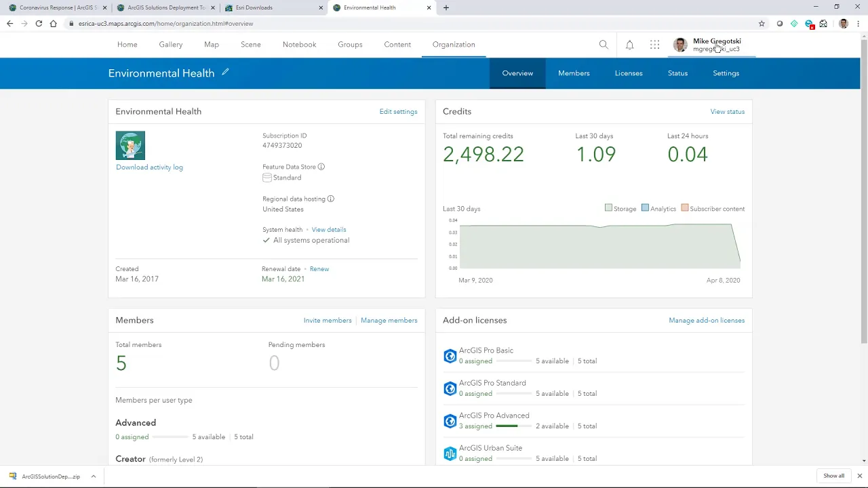Click ArcGIS Pro Basic license icon
Viewport: 868px width, 488px height.
point(450,356)
